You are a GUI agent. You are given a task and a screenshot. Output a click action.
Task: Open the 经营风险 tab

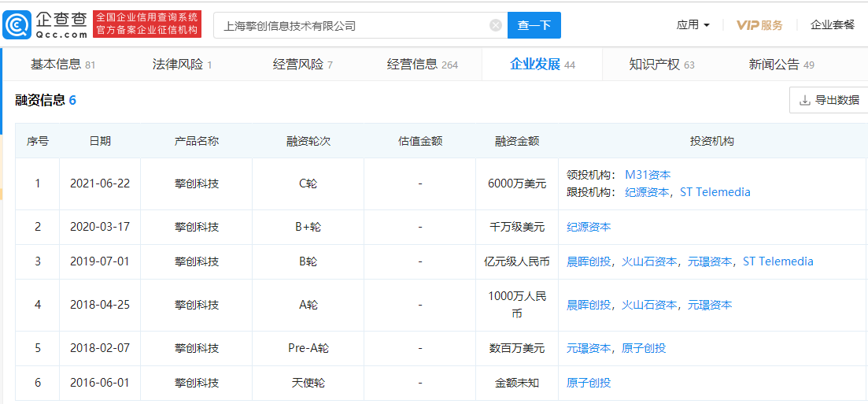coord(302,65)
